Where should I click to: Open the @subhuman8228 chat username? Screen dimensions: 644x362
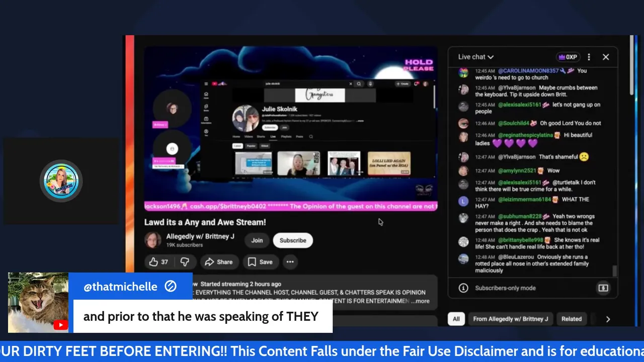pyautogui.click(x=520, y=217)
